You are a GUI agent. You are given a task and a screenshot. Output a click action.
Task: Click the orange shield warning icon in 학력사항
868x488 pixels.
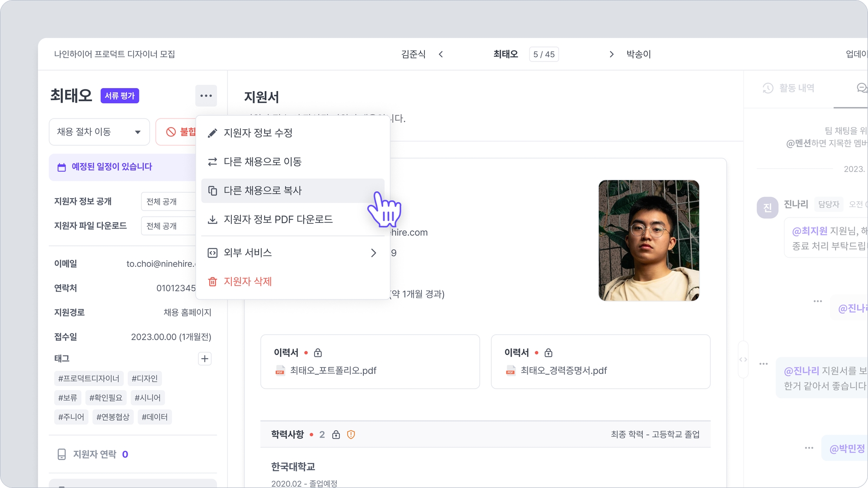point(351,435)
